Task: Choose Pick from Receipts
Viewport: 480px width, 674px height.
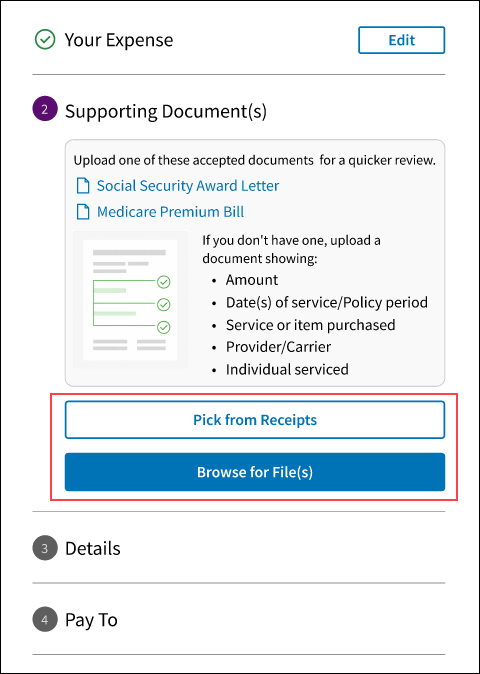Action: coord(255,420)
